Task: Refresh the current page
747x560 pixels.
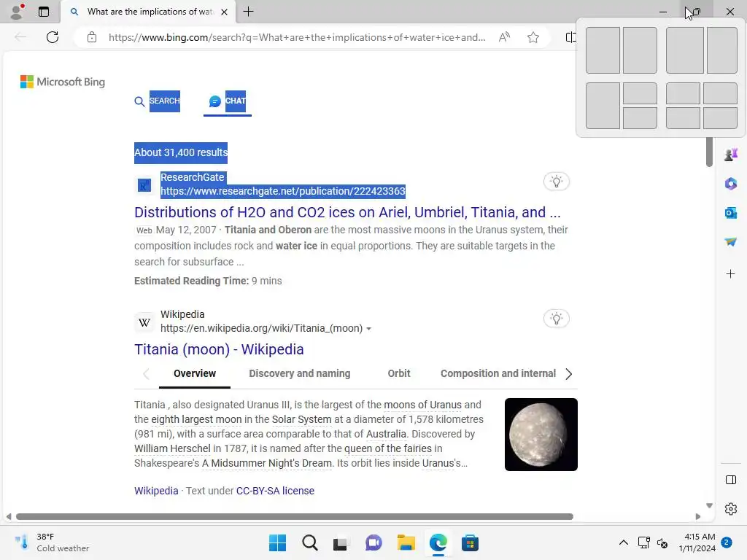Action: tap(53, 37)
